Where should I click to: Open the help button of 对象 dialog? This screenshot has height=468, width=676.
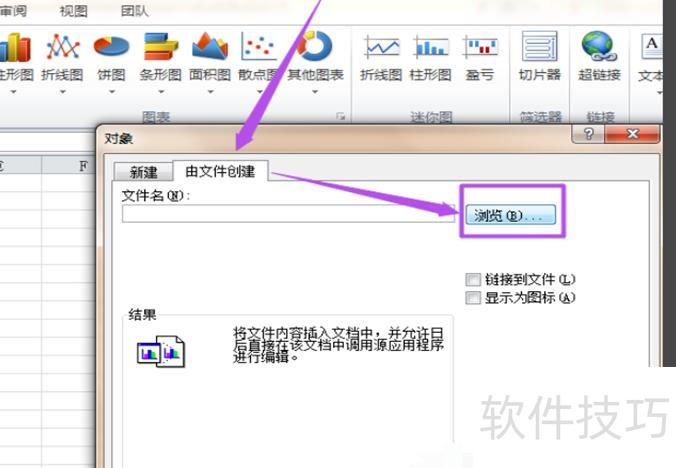click(x=588, y=134)
